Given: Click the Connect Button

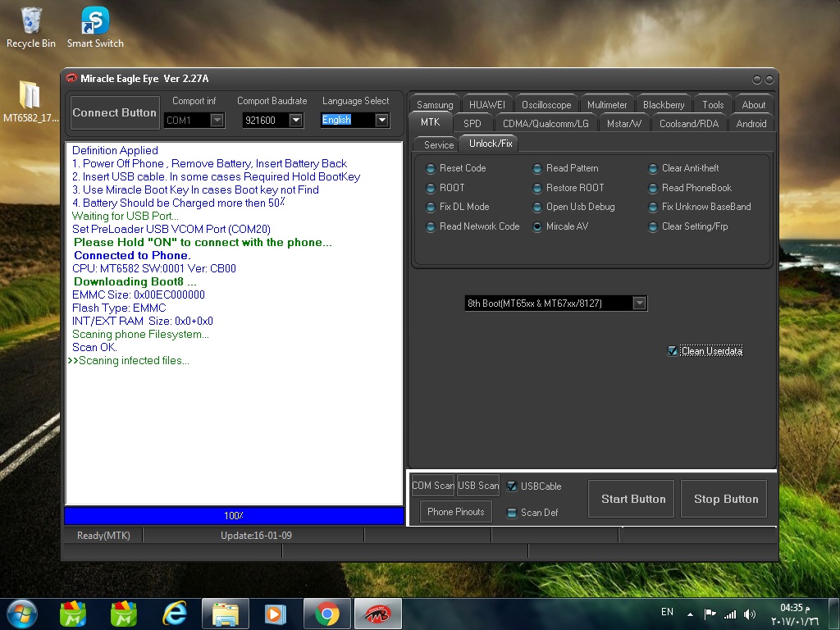Looking at the screenshot, I should [x=115, y=112].
